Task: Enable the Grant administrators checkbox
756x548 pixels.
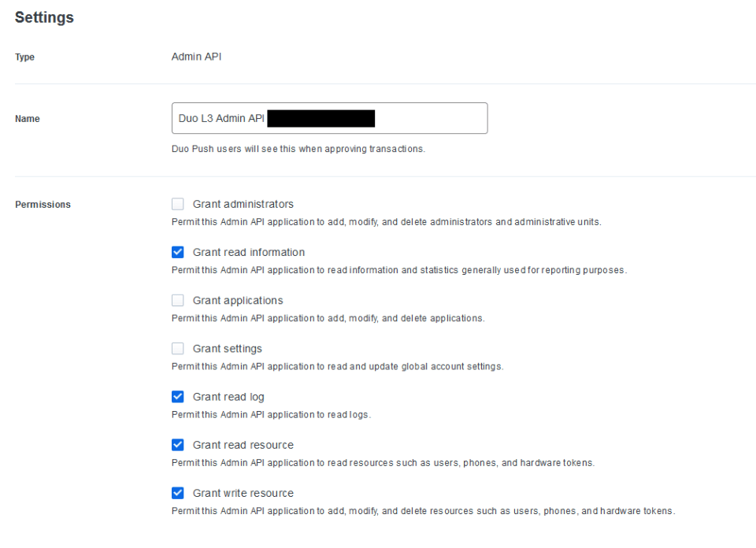Action: point(178,204)
